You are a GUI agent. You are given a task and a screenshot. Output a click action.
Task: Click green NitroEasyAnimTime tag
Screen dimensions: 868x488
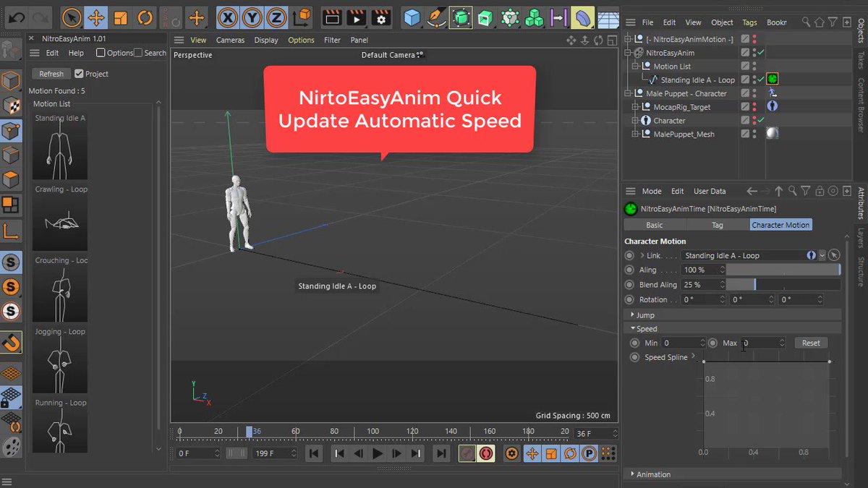click(772, 80)
